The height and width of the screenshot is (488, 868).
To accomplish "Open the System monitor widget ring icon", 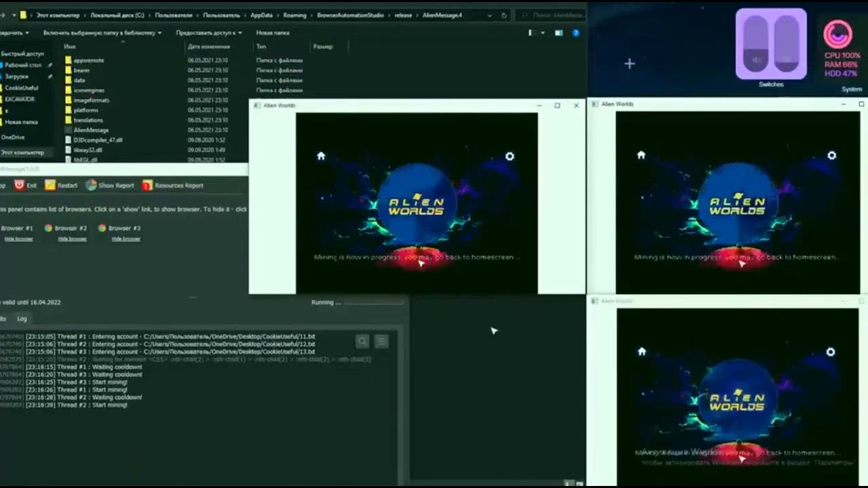I will [x=837, y=34].
